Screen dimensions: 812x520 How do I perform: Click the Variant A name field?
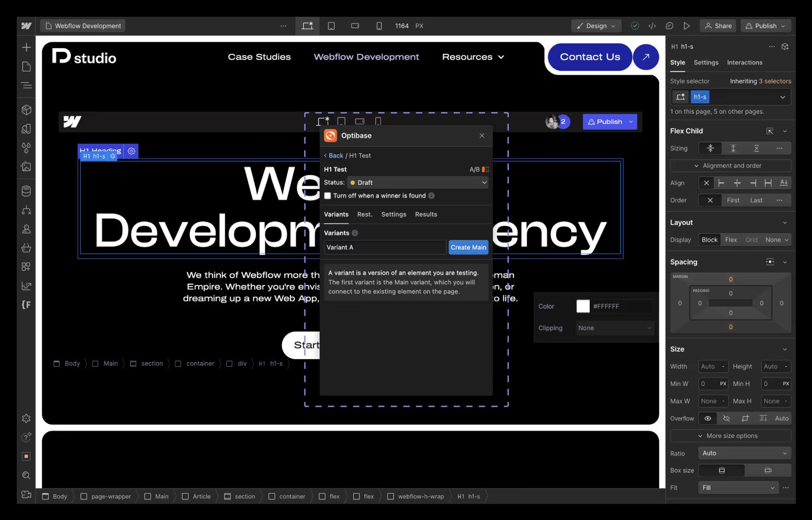(385, 247)
